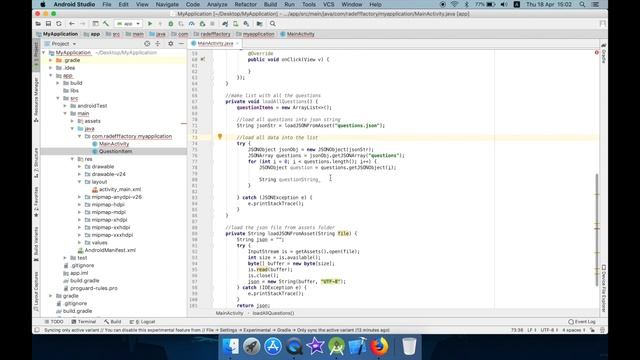Viewport: 640px width, 360px height.
Task: Expand the build folder under app
Action: point(58,83)
